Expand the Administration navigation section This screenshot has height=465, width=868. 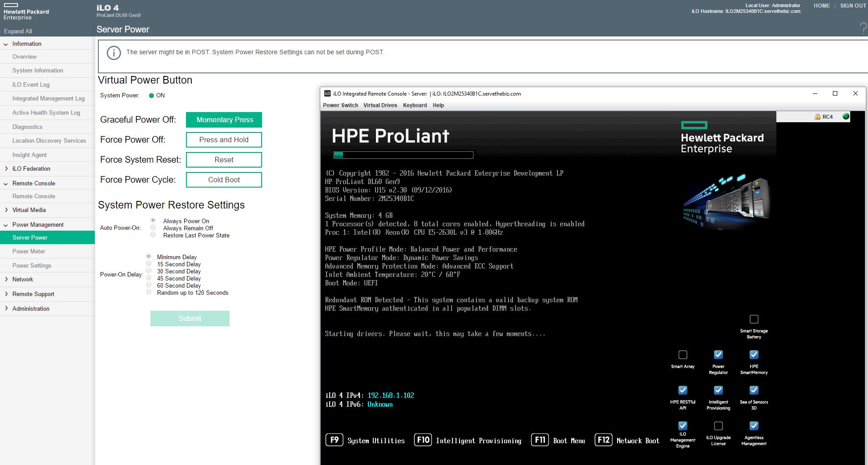coord(6,309)
